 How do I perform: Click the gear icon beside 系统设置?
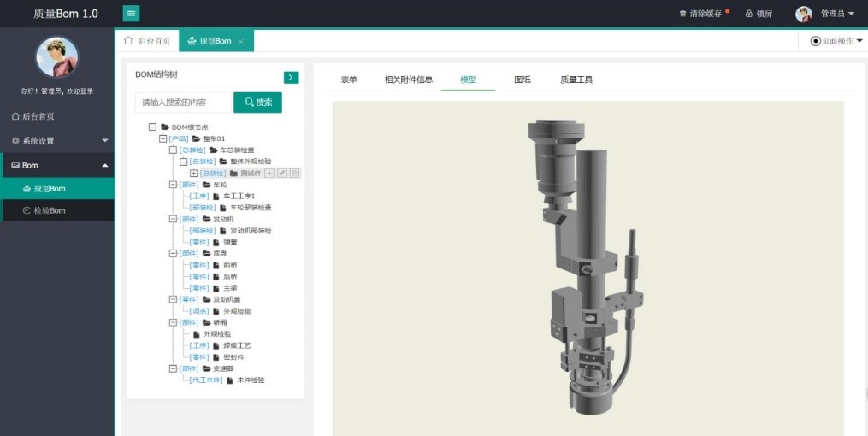[x=15, y=141]
